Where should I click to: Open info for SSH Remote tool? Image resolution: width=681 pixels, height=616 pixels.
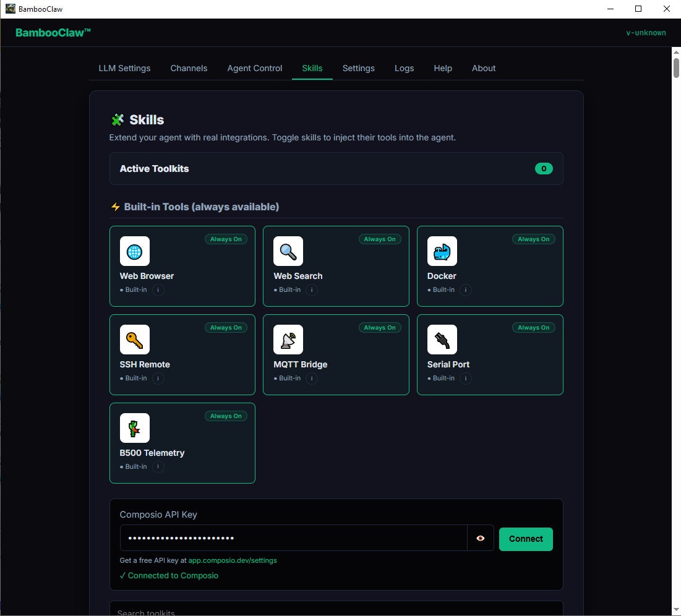click(158, 379)
